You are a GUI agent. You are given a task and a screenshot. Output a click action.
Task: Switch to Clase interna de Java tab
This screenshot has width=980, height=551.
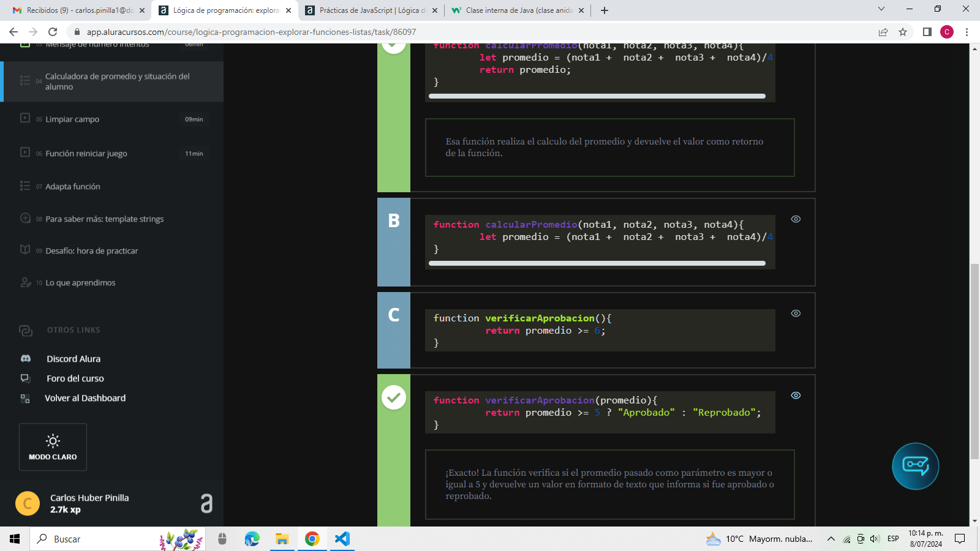click(518, 10)
